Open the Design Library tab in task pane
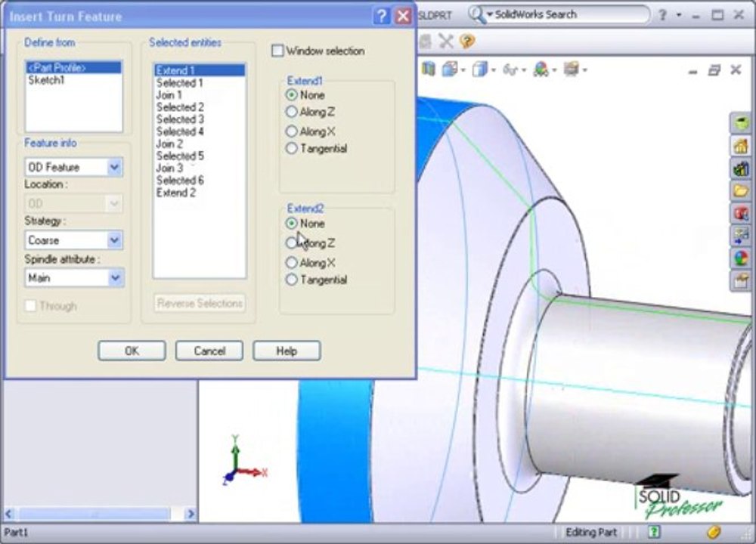Viewport: 756px width, 544px height. 742,168
